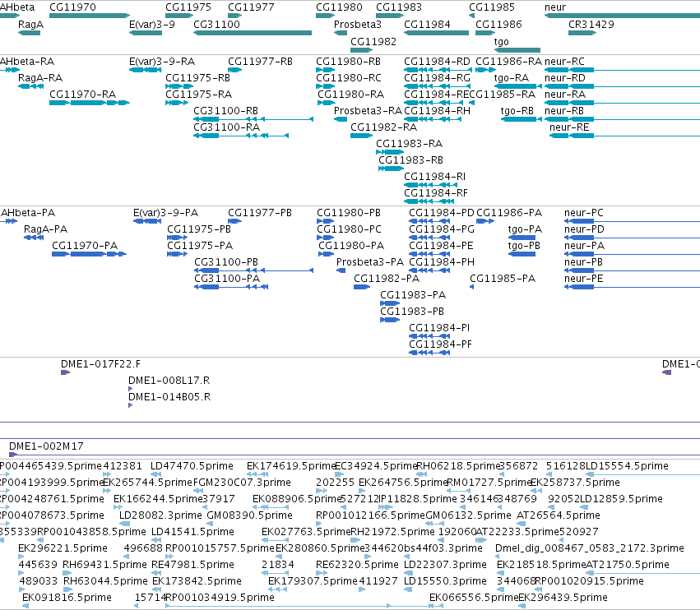Screen dimensions: 700x610
Task: Select EST LD47470.5prime
Action: point(155,474)
